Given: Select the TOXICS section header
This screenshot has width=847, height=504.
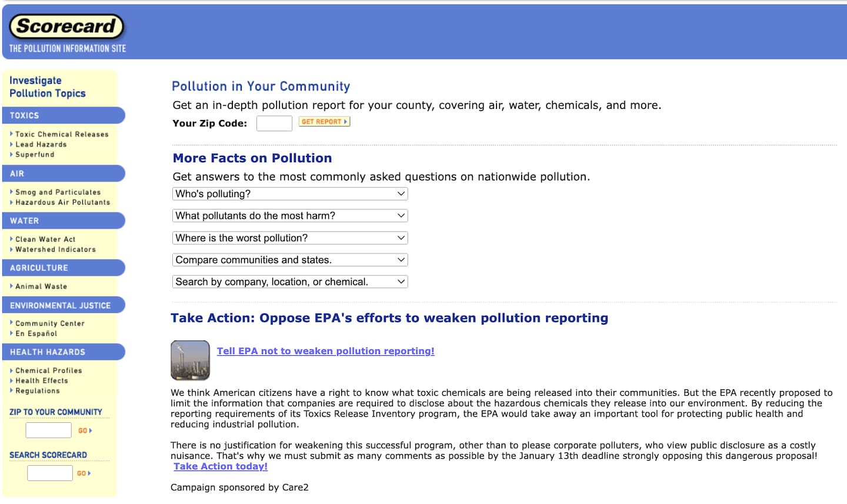Looking at the screenshot, I should (x=25, y=116).
